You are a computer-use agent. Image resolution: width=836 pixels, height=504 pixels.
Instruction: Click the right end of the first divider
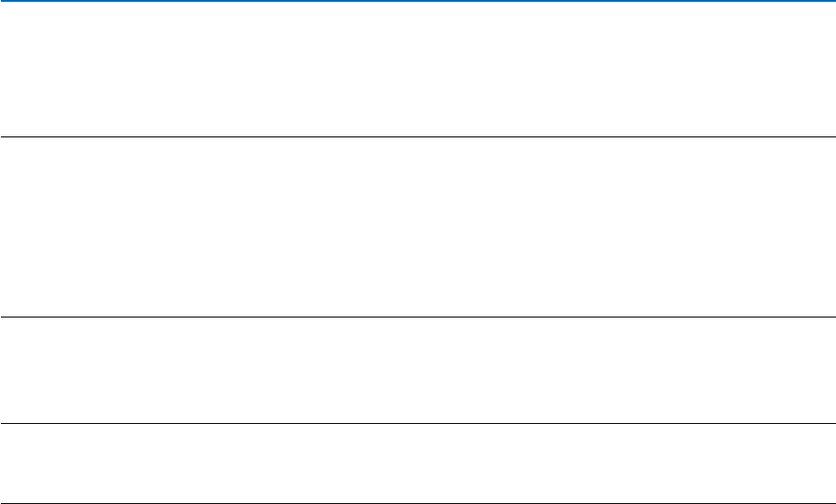[832, 137]
